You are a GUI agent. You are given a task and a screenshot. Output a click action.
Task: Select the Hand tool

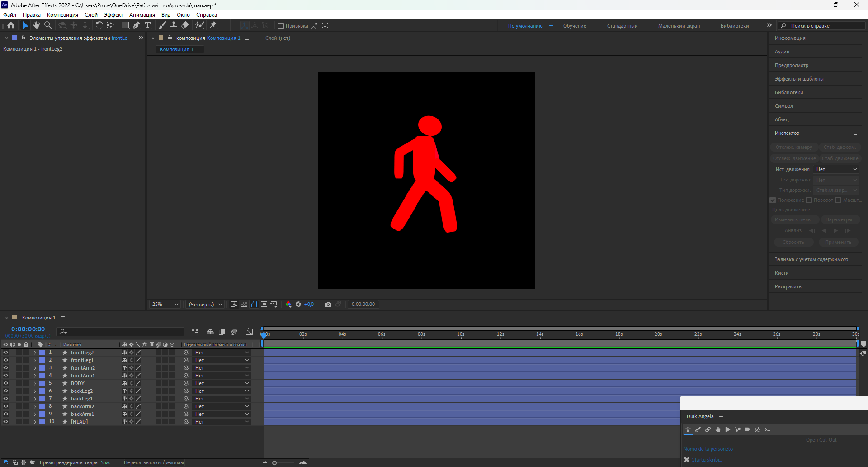tap(37, 25)
